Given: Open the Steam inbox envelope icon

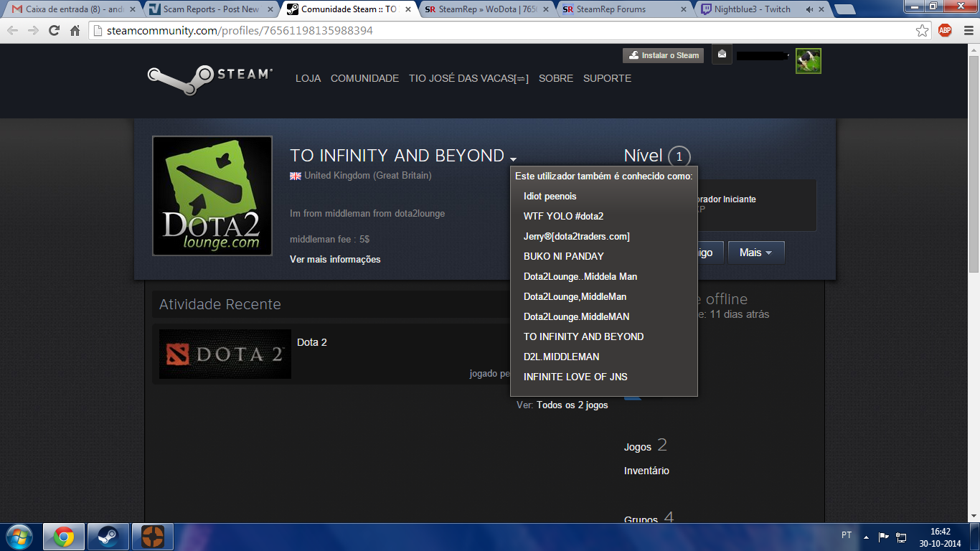Looking at the screenshot, I should 722,55.
